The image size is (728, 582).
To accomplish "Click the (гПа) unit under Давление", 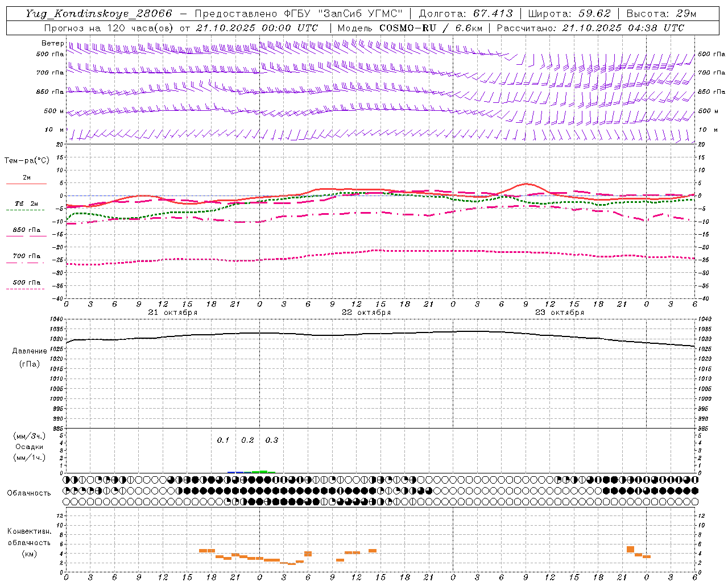I will coord(30,364).
